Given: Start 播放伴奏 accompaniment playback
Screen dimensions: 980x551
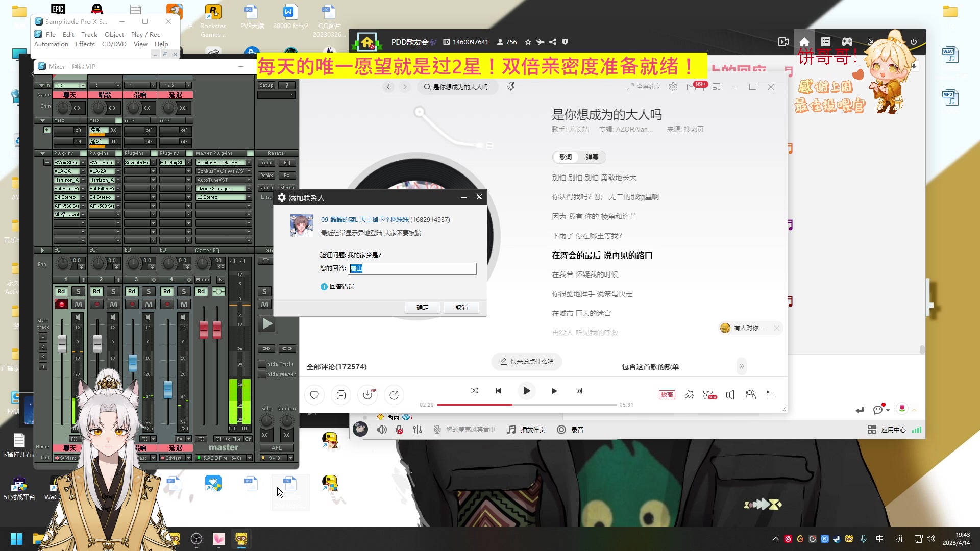Looking at the screenshot, I should 526,430.
